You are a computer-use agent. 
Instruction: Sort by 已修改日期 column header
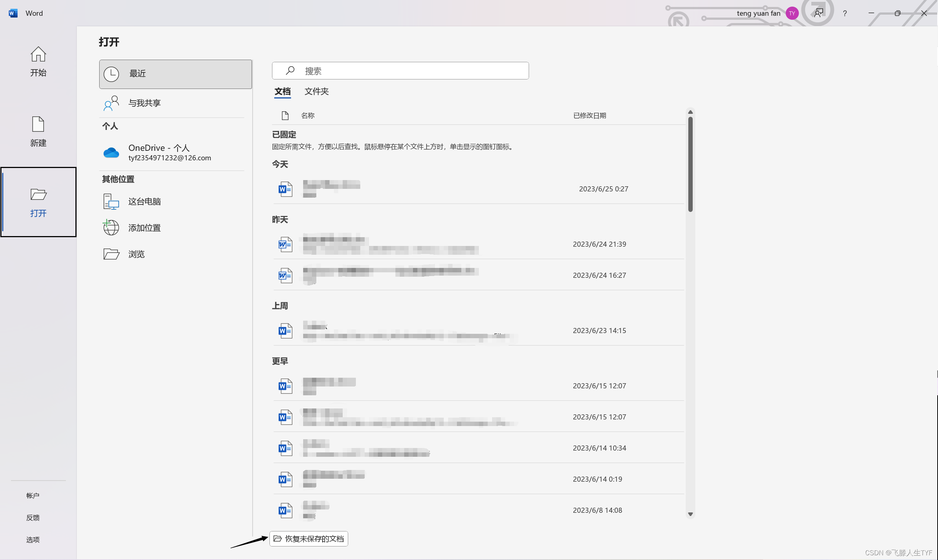coord(589,115)
